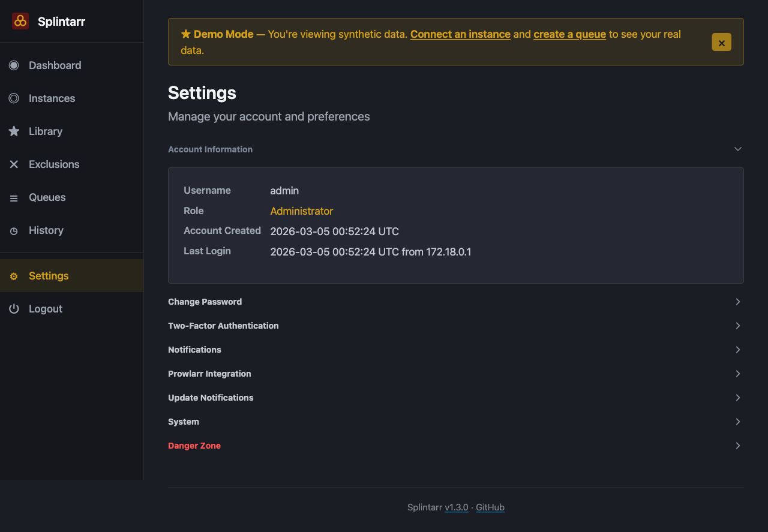
Task: Click the GitHub footer link
Action: point(490,507)
